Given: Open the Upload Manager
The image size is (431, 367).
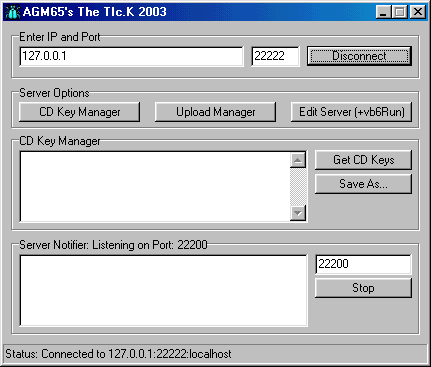Looking at the screenshot, I should [215, 112].
